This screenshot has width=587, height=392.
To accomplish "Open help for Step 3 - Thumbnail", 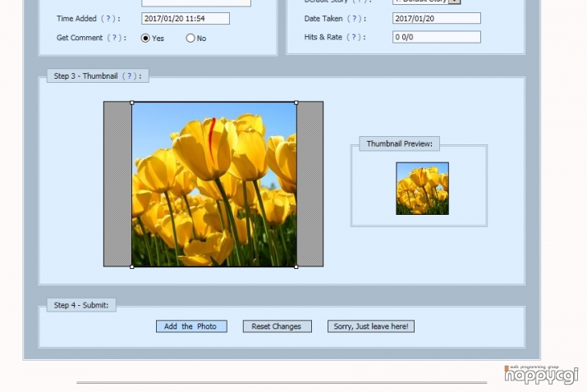I will tap(130, 76).
